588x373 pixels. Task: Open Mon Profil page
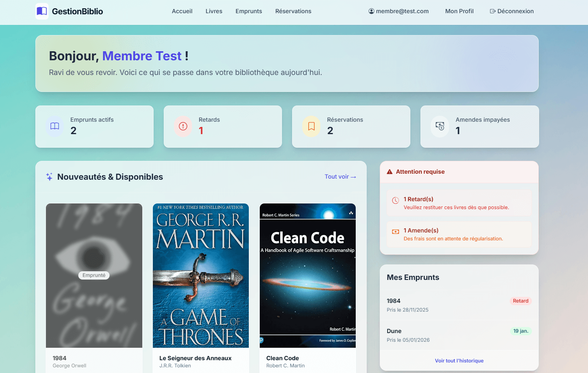click(459, 11)
